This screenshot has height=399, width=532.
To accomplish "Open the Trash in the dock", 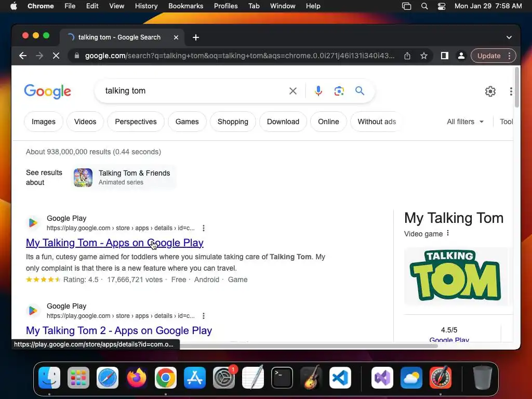I will pos(482,378).
